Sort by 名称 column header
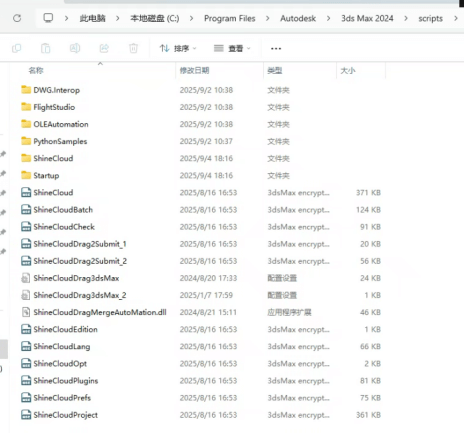464x433 pixels. point(36,70)
